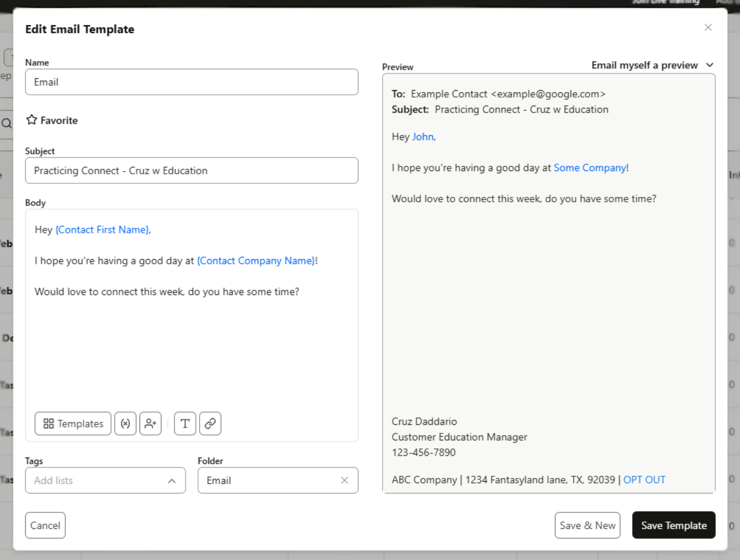The width and height of the screenshot is (740, 560).
Task: Click the Save Template button
Action: pos(673,525)
